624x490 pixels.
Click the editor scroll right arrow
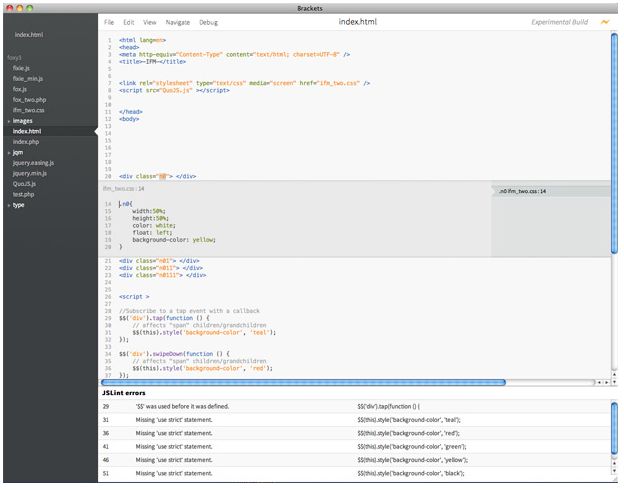click(x=607, y=383)
